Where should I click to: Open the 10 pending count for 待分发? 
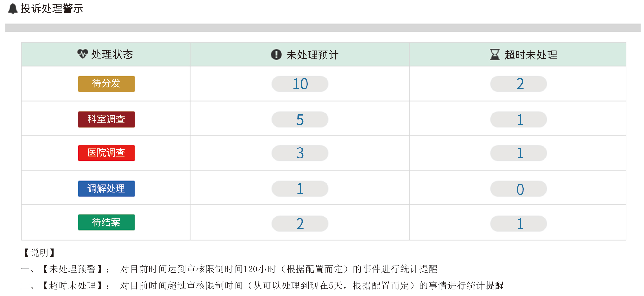click(x=300, y=84)
